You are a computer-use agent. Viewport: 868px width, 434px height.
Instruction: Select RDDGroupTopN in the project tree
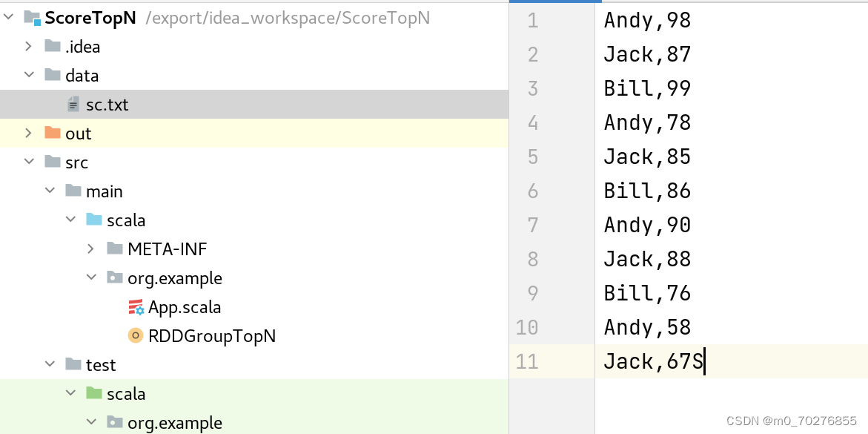[212, 336]
